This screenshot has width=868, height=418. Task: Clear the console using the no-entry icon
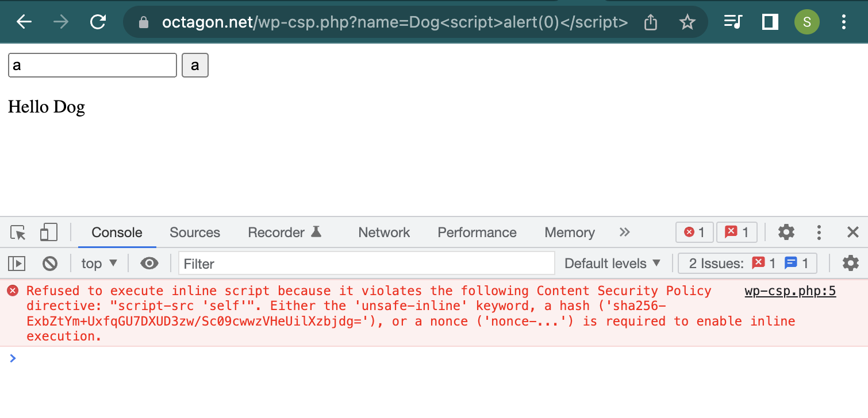pyautogui.click(x=50, y=263)
